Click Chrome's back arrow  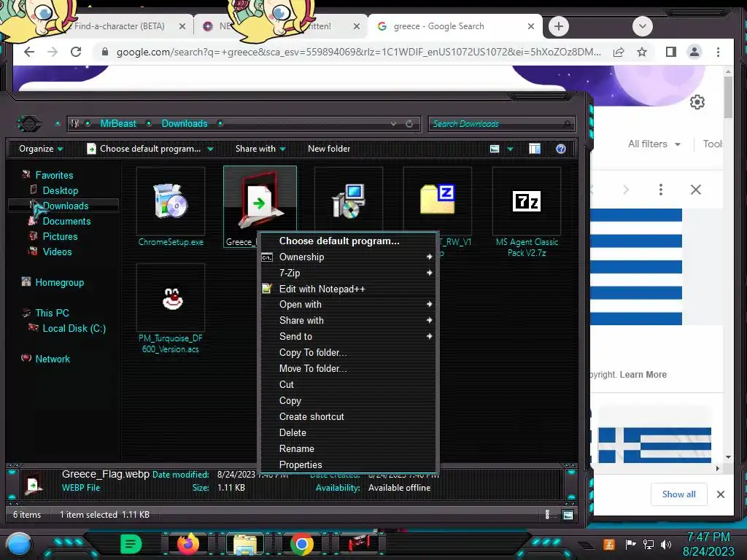click(29, 52)
